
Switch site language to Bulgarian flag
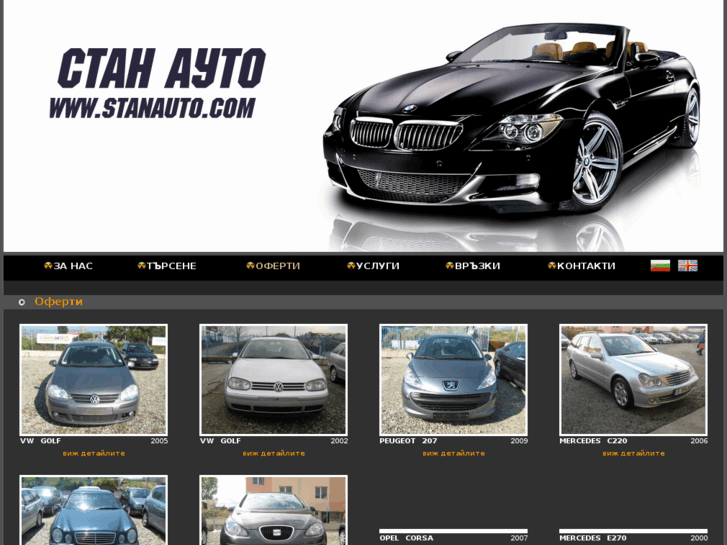coord(660,266)
